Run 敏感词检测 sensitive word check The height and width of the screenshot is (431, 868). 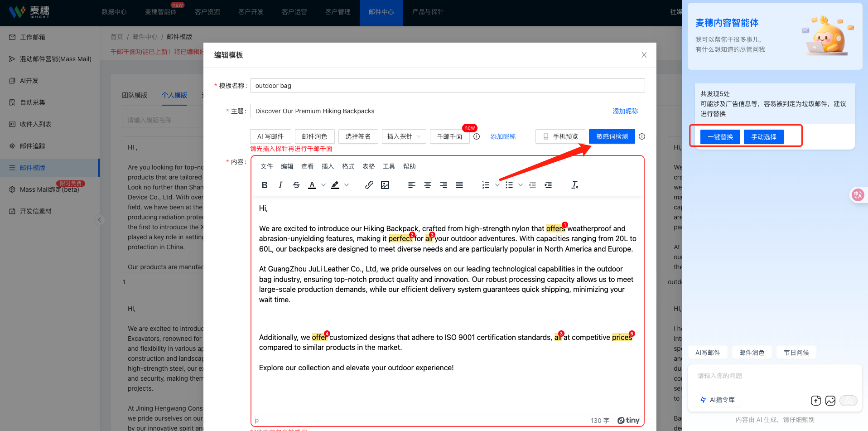click(612, 136)
